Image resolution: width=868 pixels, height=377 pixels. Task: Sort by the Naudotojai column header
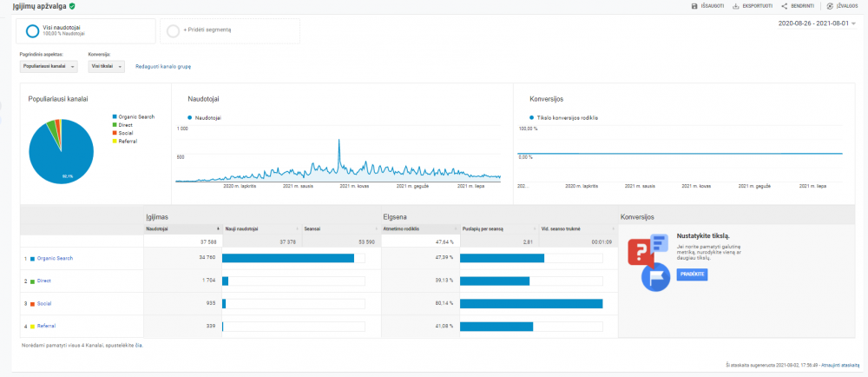pyautogui.click(x=182, y=228)
